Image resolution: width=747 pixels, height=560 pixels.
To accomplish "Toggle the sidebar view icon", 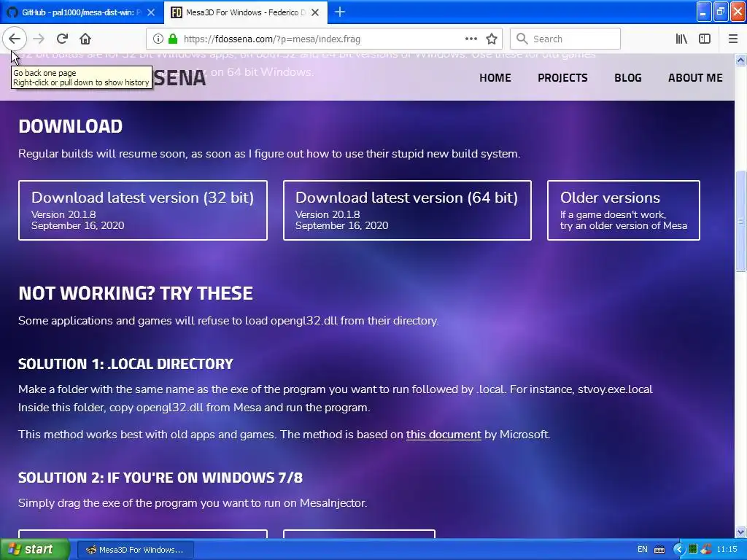I will click(705, 39).
